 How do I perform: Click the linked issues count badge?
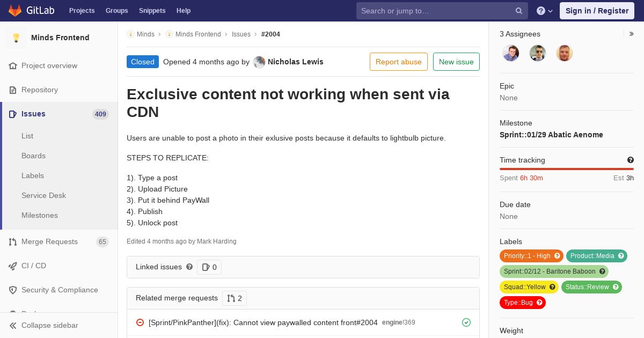209,267
